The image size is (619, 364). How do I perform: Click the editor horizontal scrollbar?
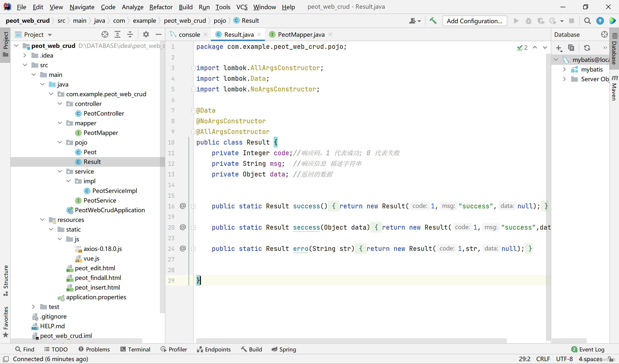pyautogui.click(x=351, y=341)
